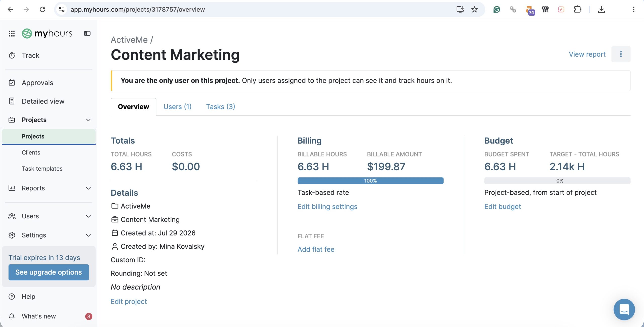This screenshot has height=327, width=644.
Task: Click 'Task-based rate' text
Action: pos(323,192)
